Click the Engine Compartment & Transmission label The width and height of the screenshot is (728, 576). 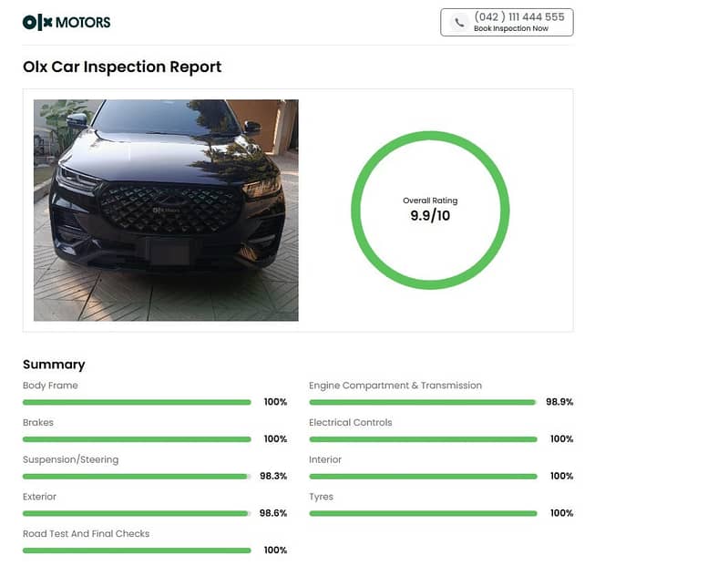click(395, 386)
